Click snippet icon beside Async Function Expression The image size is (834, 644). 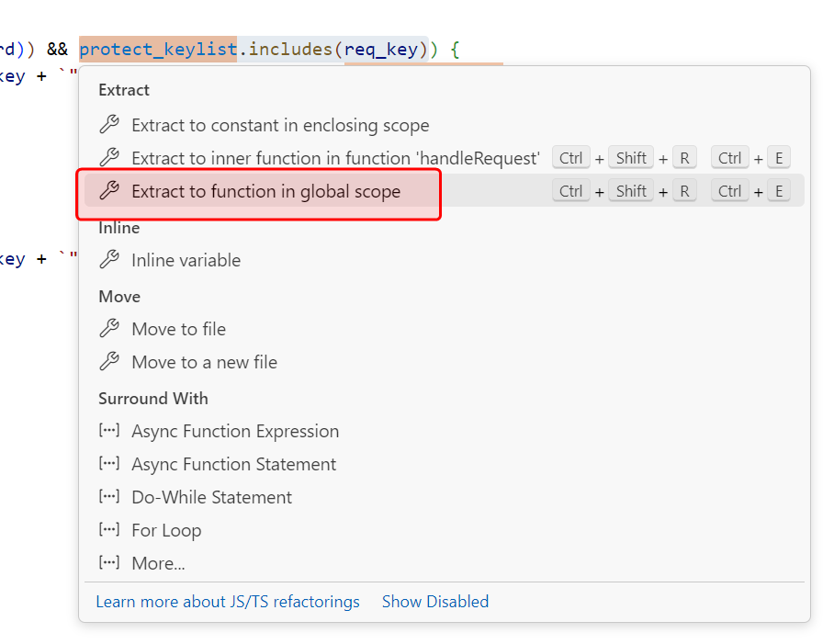pyautogui.click(x=109, y=431)
